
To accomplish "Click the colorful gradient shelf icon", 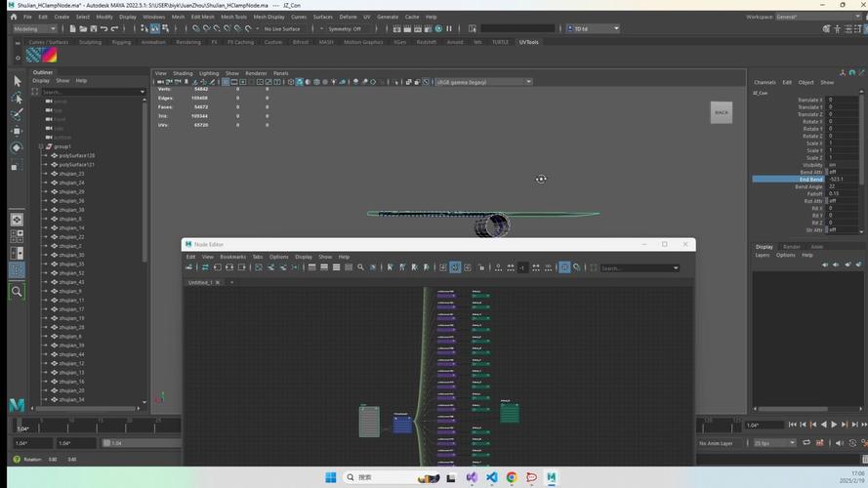I will [x=49, y=55].
